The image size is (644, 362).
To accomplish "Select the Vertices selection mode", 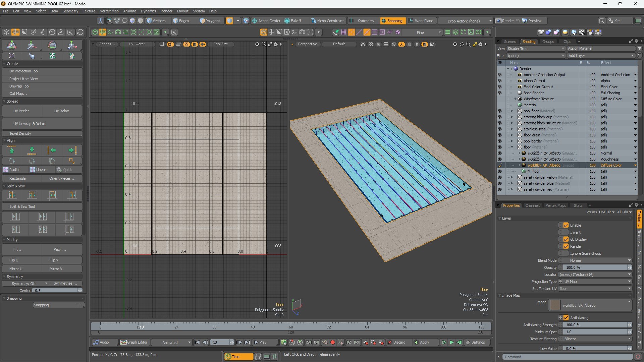I will tap(156, 21).
